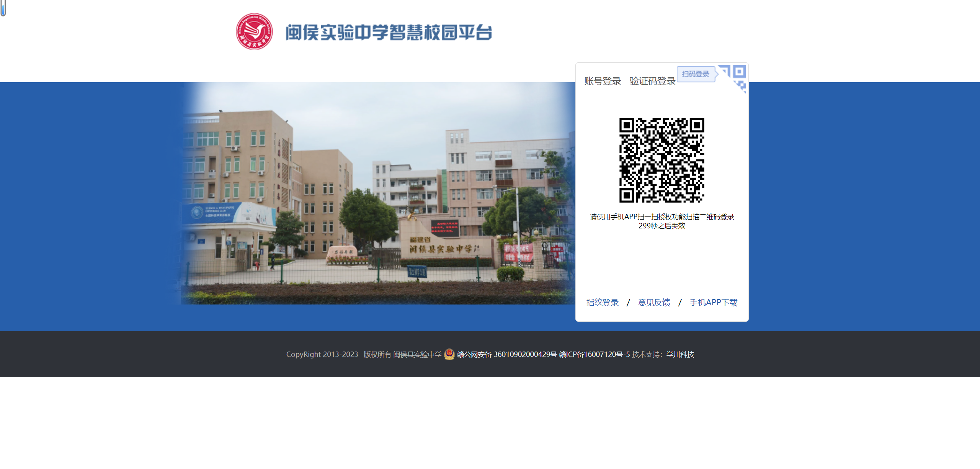Click the 请使用手机APP扫一扫 instruction text
980x469 pixels.
click(662, 217)
